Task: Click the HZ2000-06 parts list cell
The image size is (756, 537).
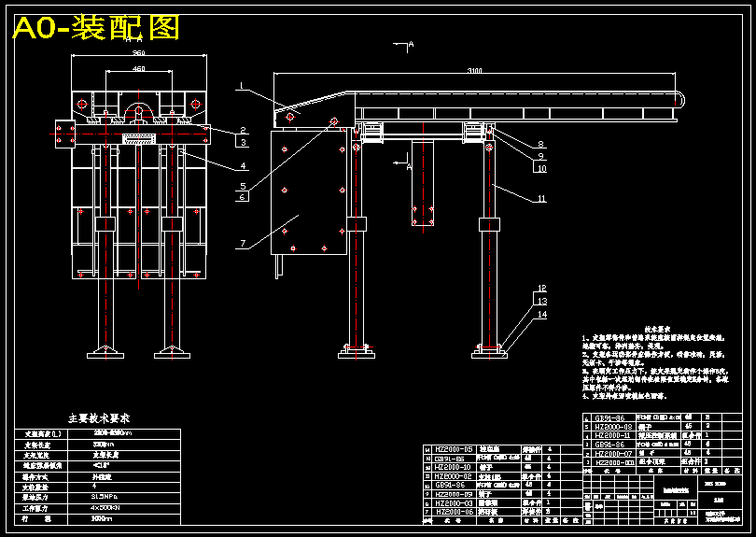Action: click(454, 512)
